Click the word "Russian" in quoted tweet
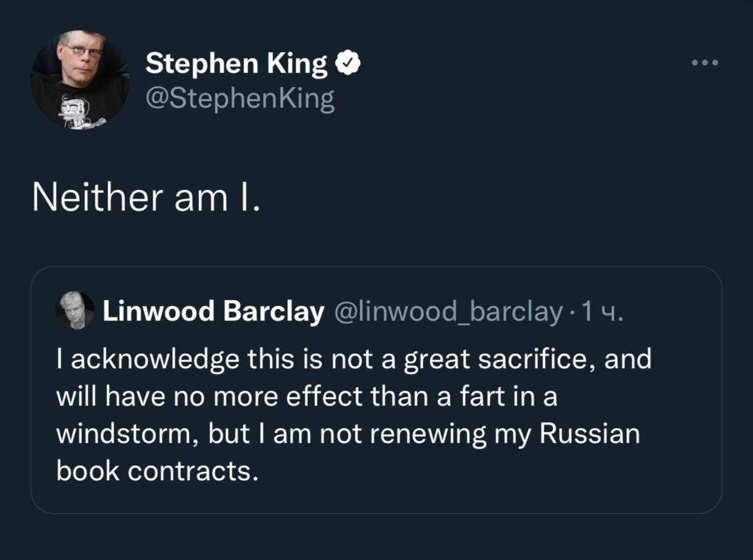The height and width of the screenshot is (560, 753). pyautogui.click(x=589, y=434)
